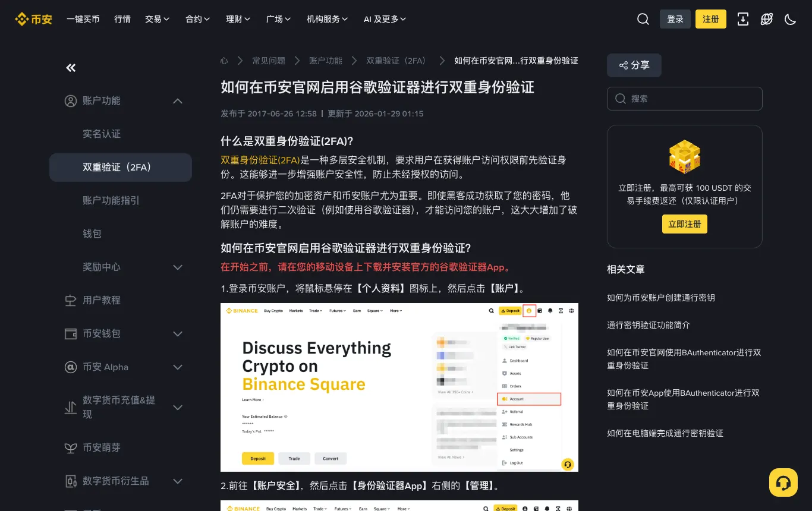Click the step 1 tutorial screenshot image
The height and width of the screenshot is (511, 812).
coord(399,387)
